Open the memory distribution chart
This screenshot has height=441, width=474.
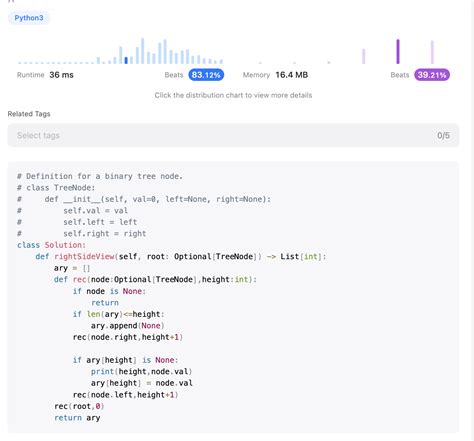point(347,52)
